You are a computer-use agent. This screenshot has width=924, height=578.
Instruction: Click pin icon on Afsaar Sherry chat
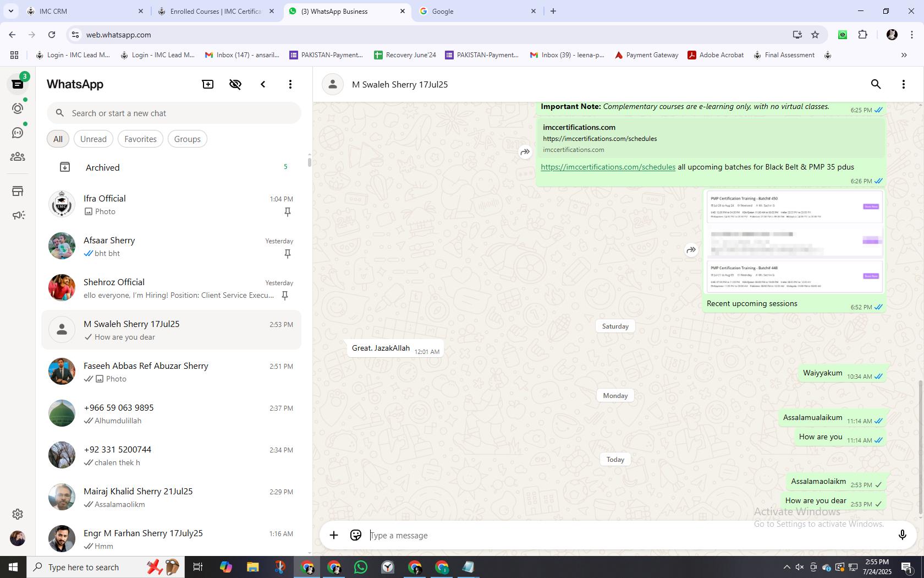click(287, 254)
